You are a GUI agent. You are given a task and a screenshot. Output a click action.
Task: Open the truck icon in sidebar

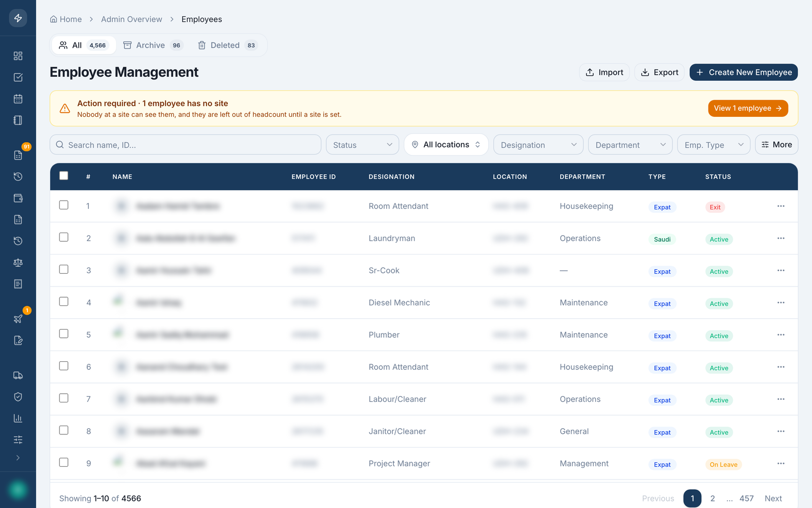(x=18, y=375)
